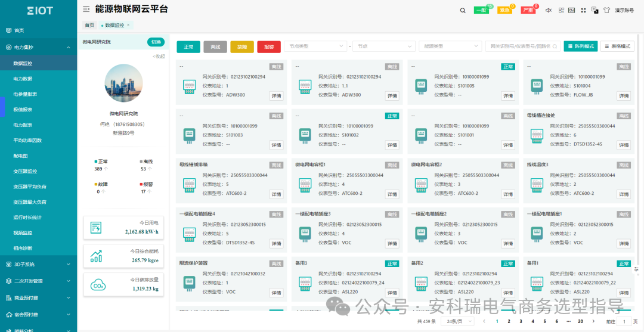Viewport: 644px width, 332px height.
Task: Open 详情 for the 母线槽连接处 card
Action: click(x=624, y=145)
